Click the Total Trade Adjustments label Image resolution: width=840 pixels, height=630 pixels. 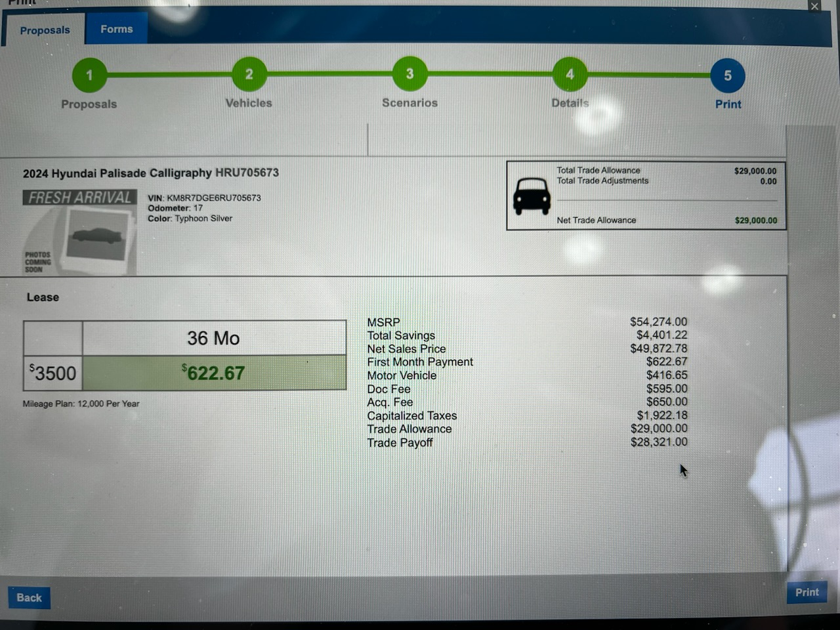[602, 180]
